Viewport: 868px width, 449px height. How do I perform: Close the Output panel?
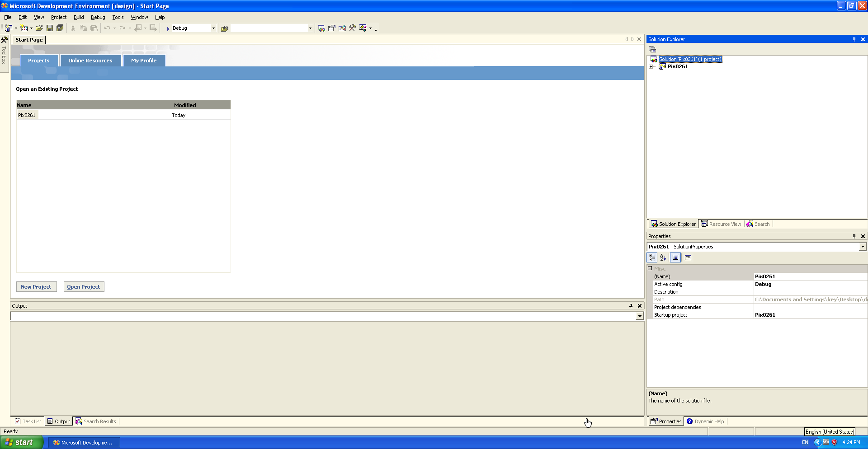pos(640,306)
